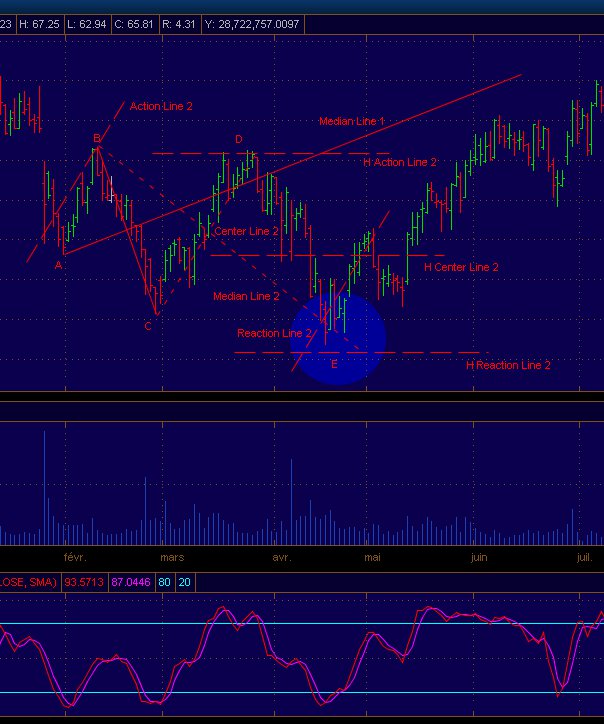Screen dimensions: 604x724
Task: Click the High value H: 67.25
Action: (x=39, y=24)
